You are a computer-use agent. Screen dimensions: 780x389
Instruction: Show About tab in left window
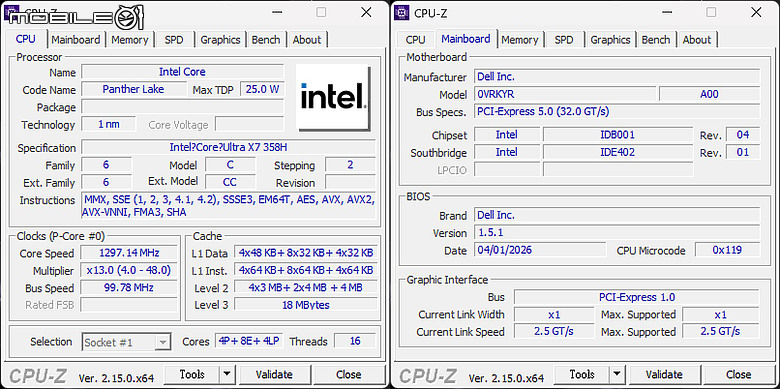307,40
